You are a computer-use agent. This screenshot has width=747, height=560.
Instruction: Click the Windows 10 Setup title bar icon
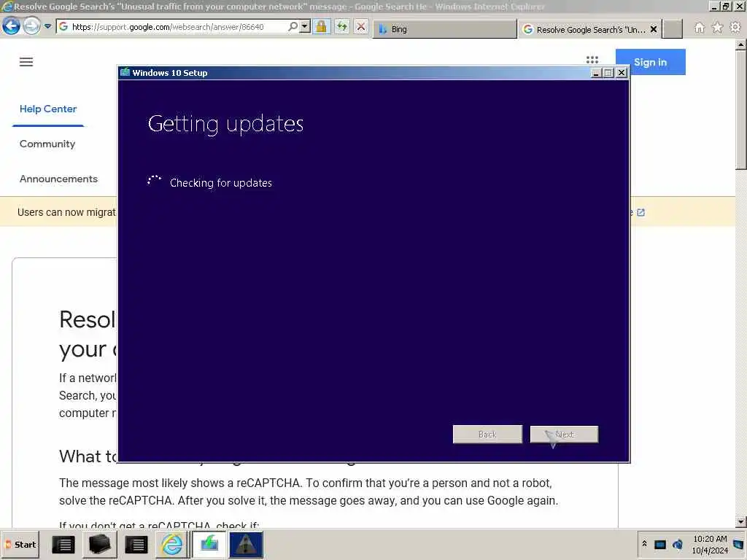125,72
